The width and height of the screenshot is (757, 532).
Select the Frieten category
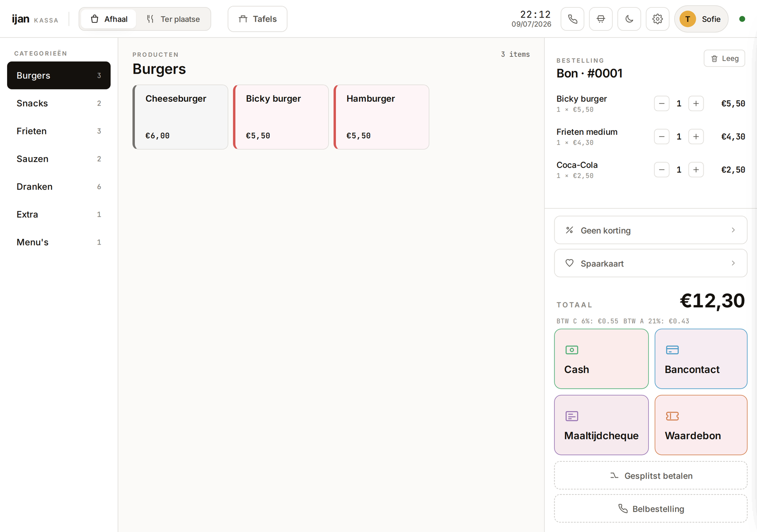(59, 131)
